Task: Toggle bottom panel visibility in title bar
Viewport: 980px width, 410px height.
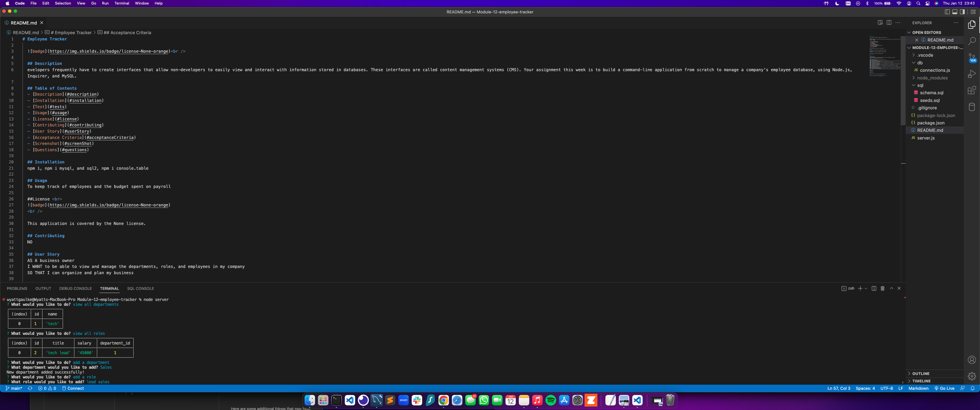Action: click(x=955, y=12)
